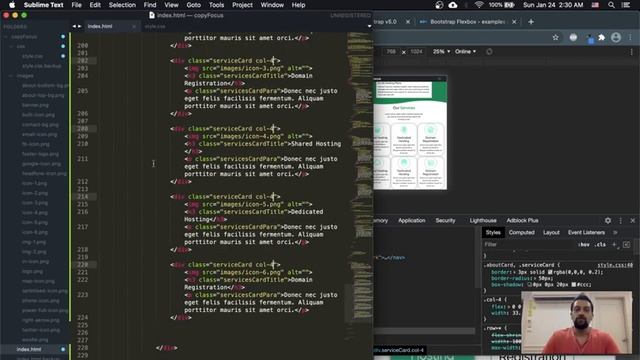Image resolution: width=640 pixels, height=360 pixels.
Task: Select the Computed sidebar tab
Action: tap(522, 233)
